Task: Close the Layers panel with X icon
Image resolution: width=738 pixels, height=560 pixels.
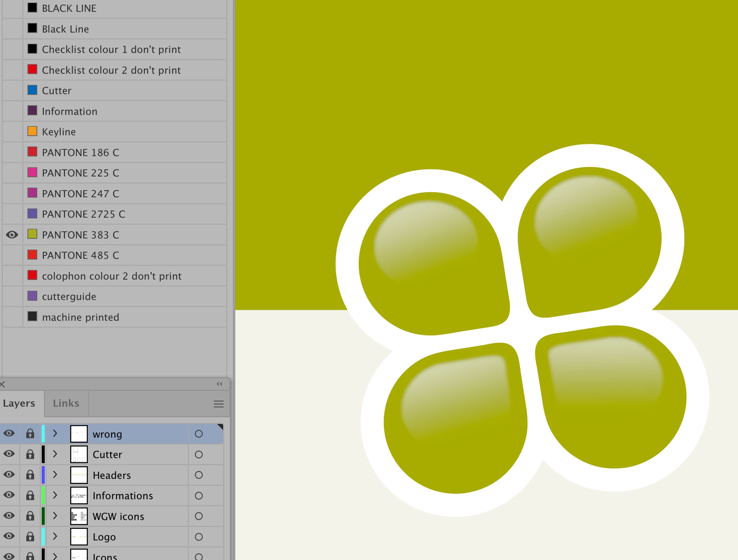Action: tap(2, 384)
